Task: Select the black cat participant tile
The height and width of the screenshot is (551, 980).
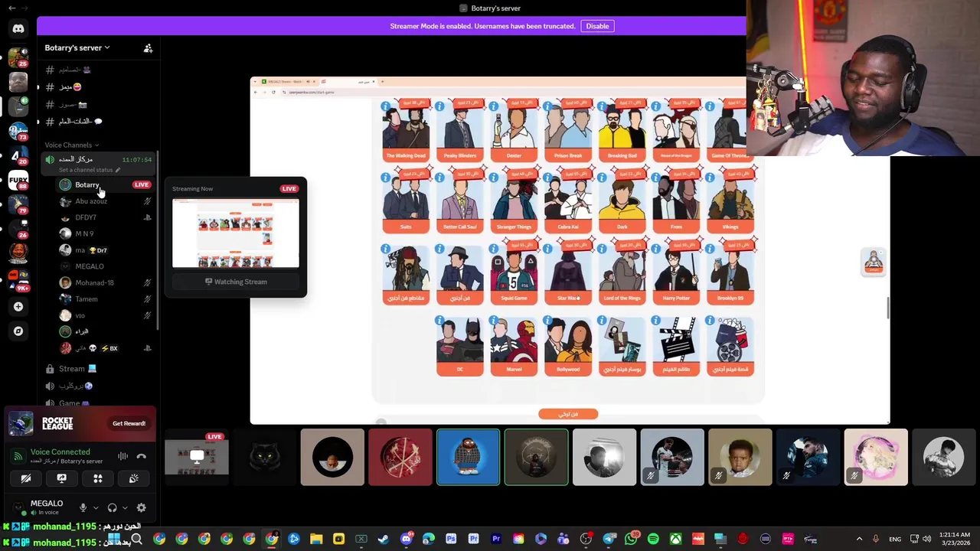Action: pos(264,458)
